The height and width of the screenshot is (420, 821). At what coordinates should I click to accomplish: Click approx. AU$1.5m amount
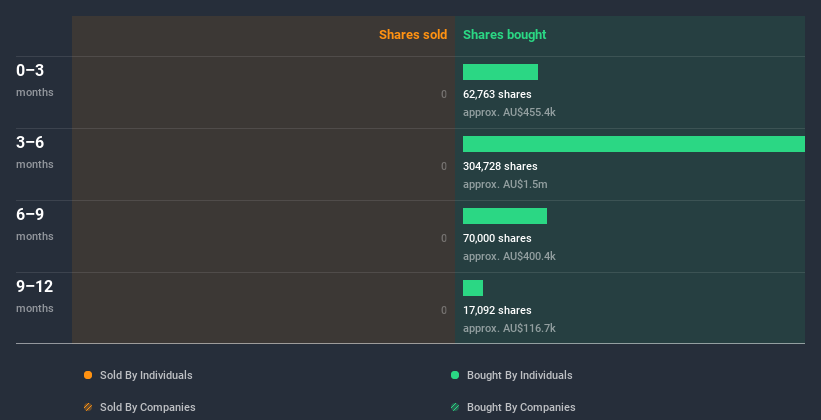click(505, 185)
